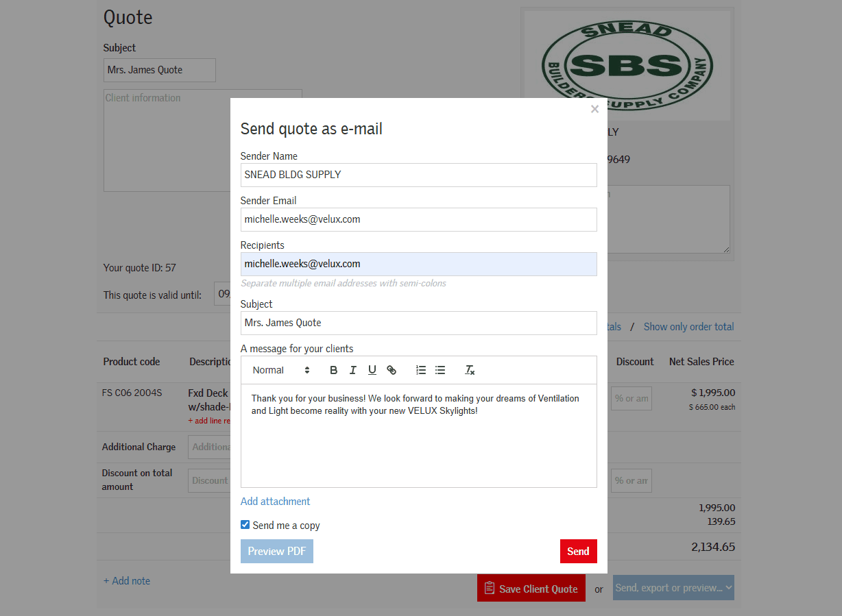Click the $ 1,995.00 price value

pos(713,393)
